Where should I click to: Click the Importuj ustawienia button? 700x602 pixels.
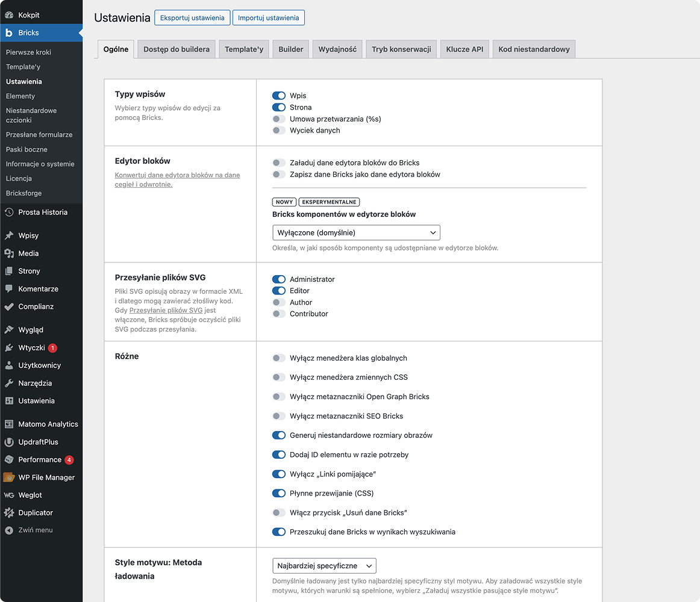click(x=268, y=18)
